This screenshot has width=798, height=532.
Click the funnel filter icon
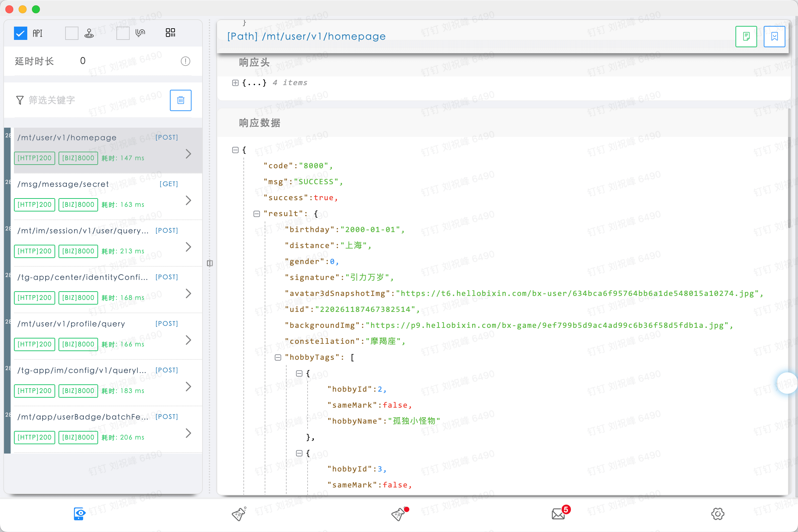(x=20, y=100)
